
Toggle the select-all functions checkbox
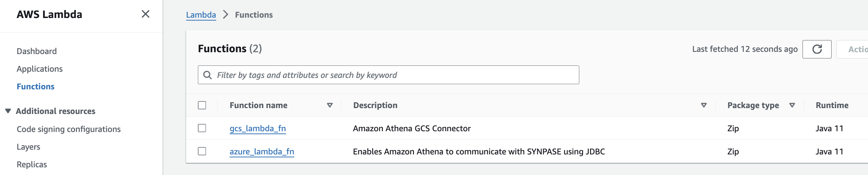pyautogui.click(x=202, y=106)
